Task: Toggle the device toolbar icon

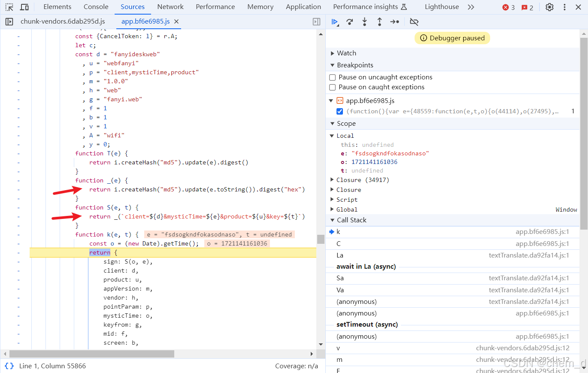Action: click(24, 7)
